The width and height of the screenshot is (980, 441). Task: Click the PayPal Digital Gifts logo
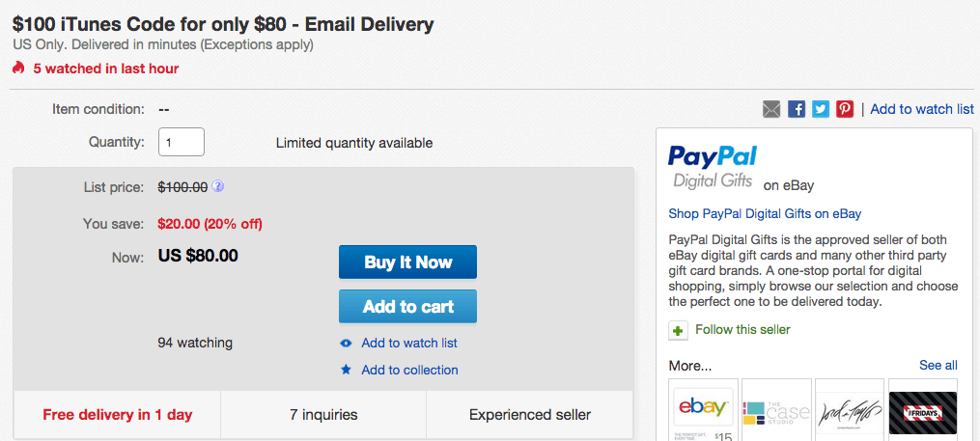(x=713, y=166)
